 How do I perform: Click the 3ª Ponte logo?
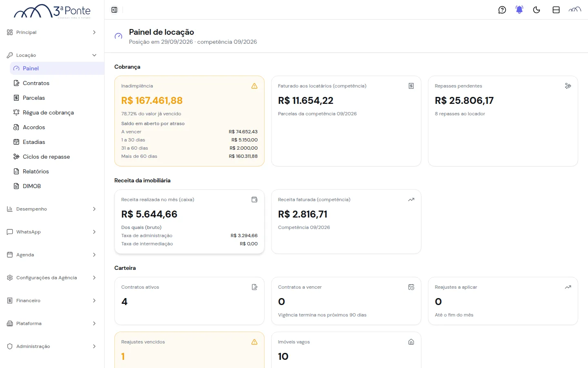pyautogui.click(x=52, y=11)
